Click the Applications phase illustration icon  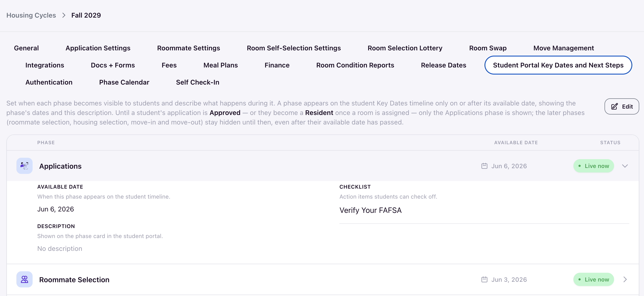(24, 166)
